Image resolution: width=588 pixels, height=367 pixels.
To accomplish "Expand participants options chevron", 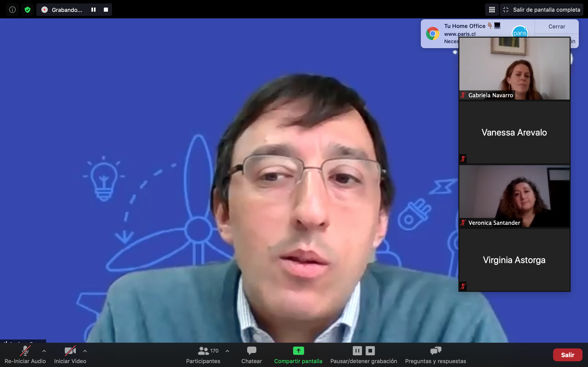I will (227, 351).
